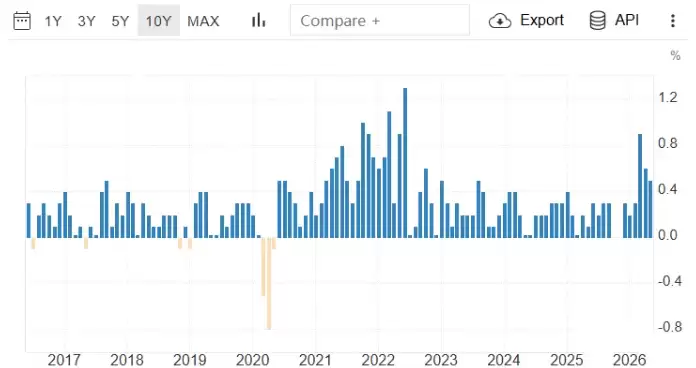This screenshot has height=368, width=696.
Task: Click the 2023 x-axis label
Action: coord(441,360)
